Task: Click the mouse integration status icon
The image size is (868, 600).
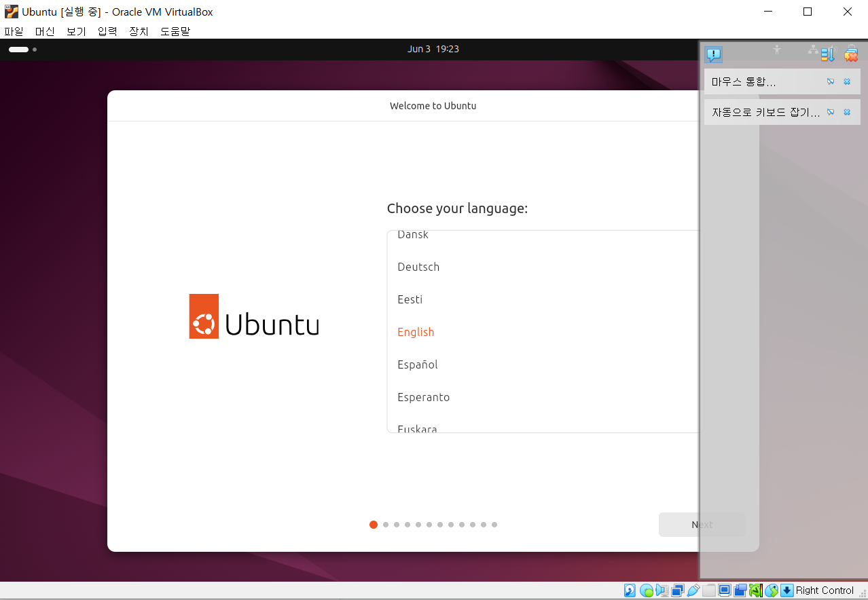Action: 772,590
